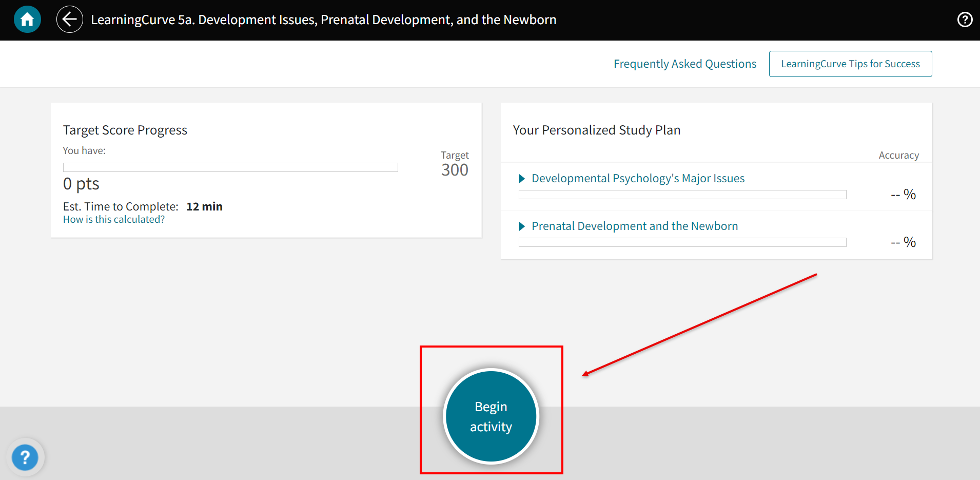
Task: Click the blue help bubble at bottom left
Action: (26, 457)
